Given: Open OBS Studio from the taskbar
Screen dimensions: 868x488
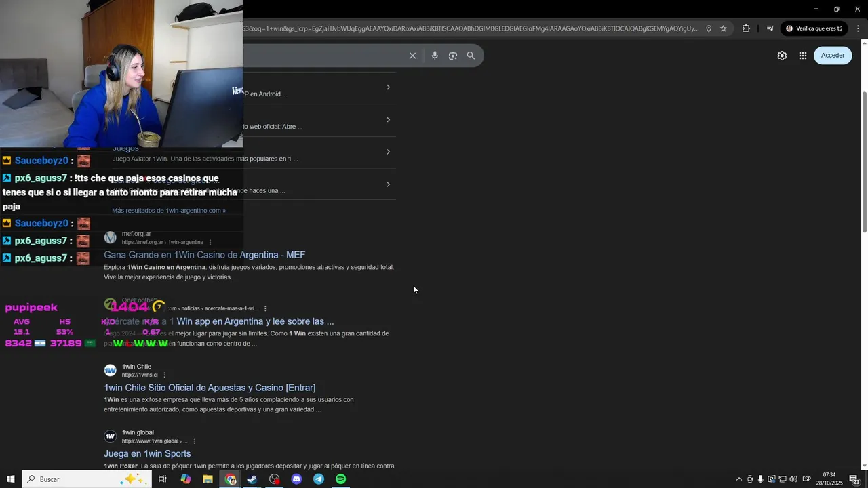Looking at the screenshot, I should pyautogui.click(x=275, y=479).
